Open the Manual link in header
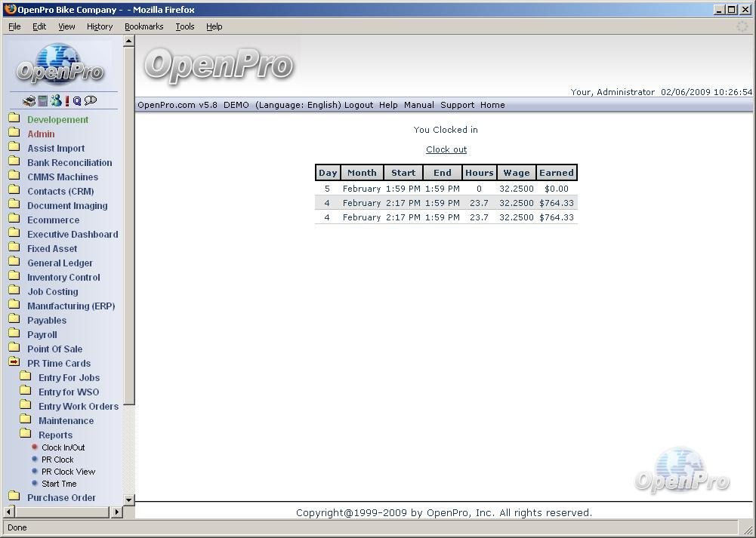The image size is (756, 538). tap(418, 105)
